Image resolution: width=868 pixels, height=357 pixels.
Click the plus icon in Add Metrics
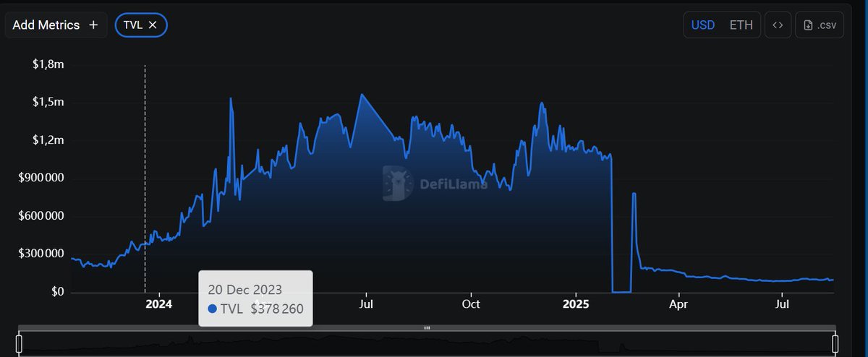[x=93, y=25]
